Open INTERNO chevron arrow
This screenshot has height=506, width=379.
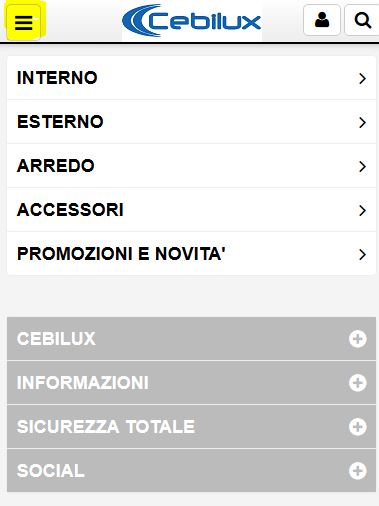click(362, 78)
